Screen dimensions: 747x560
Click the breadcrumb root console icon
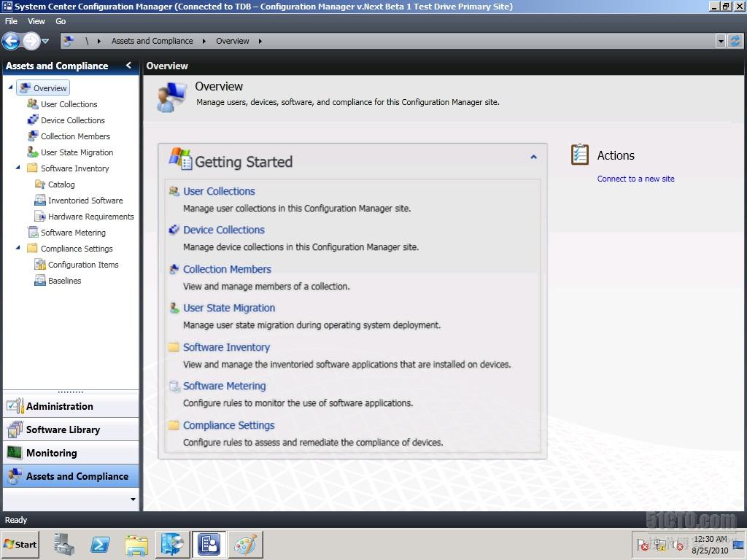coord(69,41)
